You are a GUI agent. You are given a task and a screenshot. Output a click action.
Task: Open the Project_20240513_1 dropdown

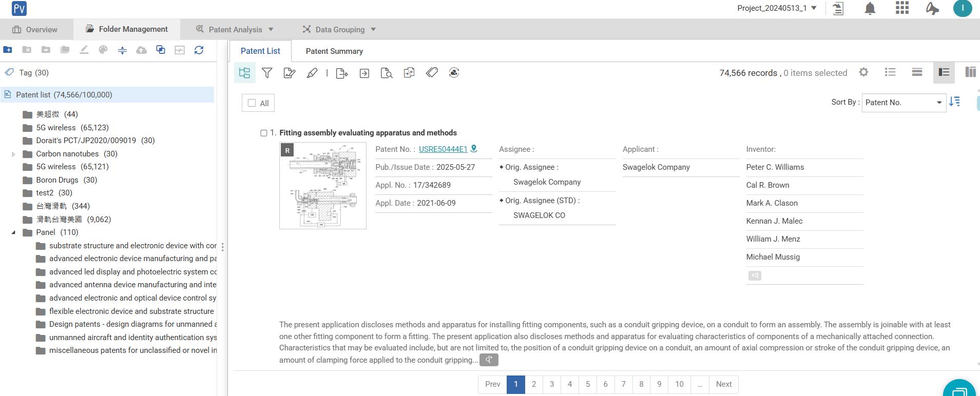776,8
